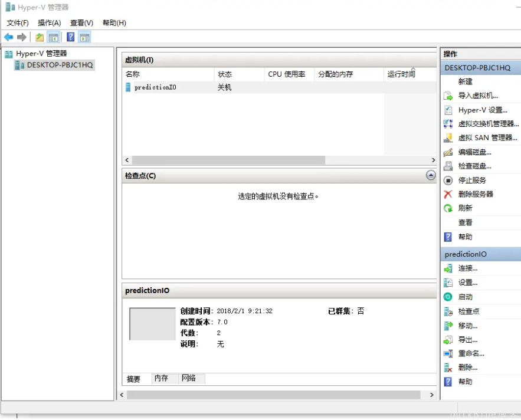This screenshot has width=521, height=420.
Task: Click the 停止服务 stop icon
Action: coord(448,181)
